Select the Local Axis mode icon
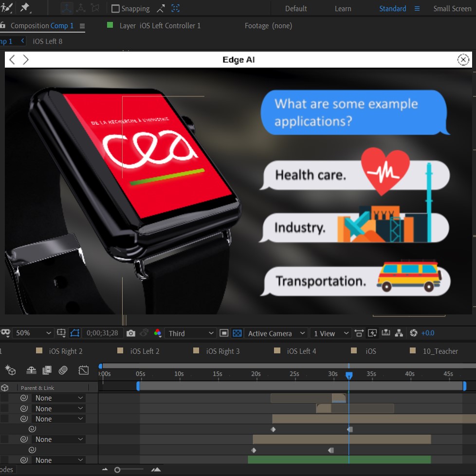This screenshot has height=476, width=476. (x=67, y=8)
